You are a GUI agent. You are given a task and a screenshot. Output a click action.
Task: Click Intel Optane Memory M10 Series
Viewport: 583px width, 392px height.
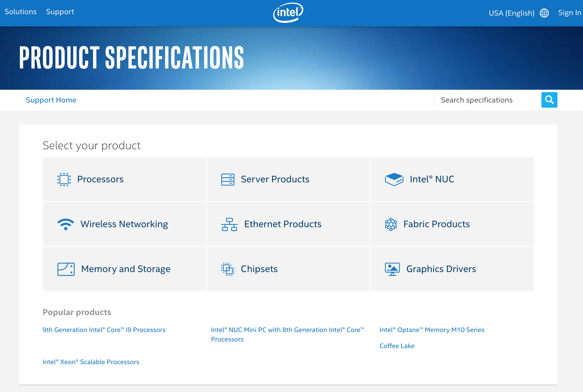coord(432,329)
